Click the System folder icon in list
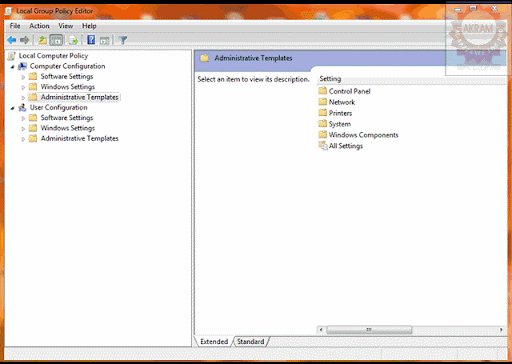Screen dimensions: 512x364 click(x=322, y=124)
